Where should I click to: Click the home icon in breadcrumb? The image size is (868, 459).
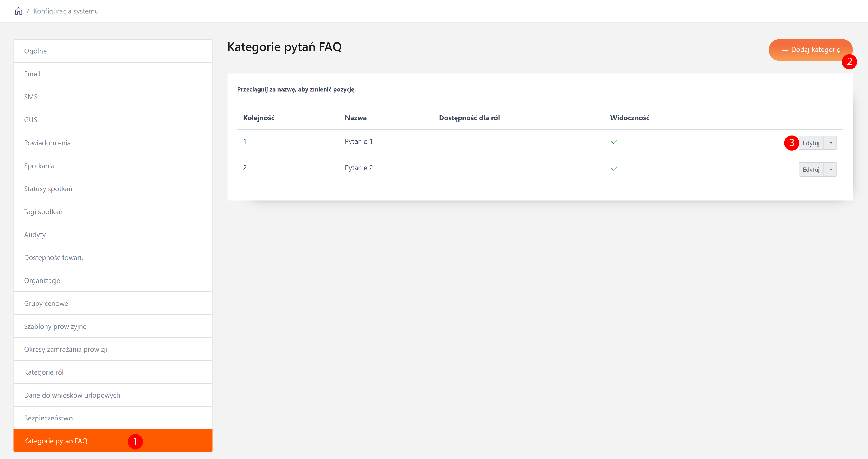pyautogui.click(x=18, y=11)
